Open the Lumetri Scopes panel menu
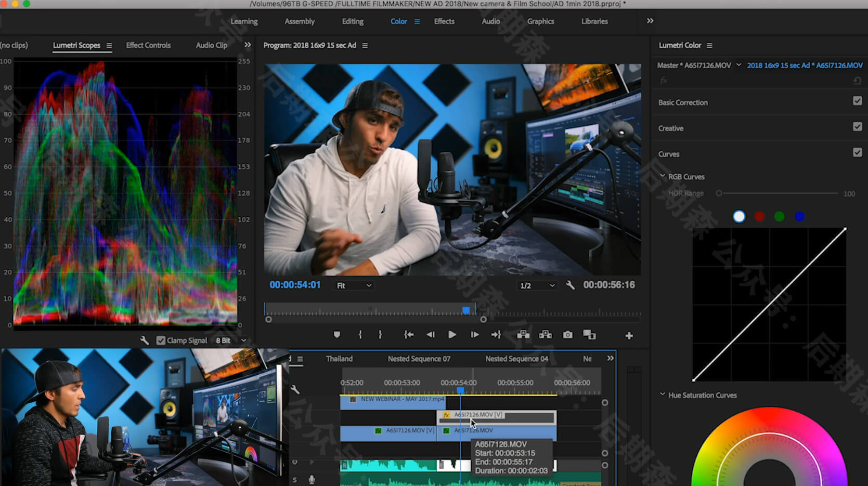 (x=109, y=46)
